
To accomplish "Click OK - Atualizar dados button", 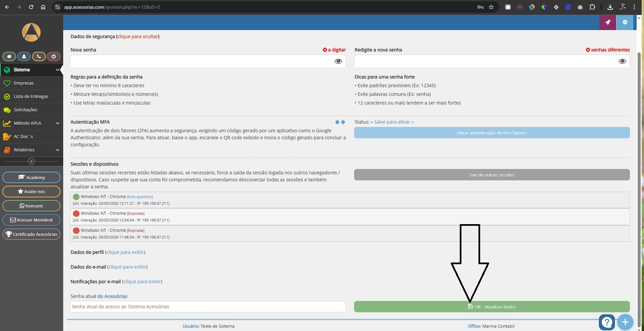I will 492,307.
